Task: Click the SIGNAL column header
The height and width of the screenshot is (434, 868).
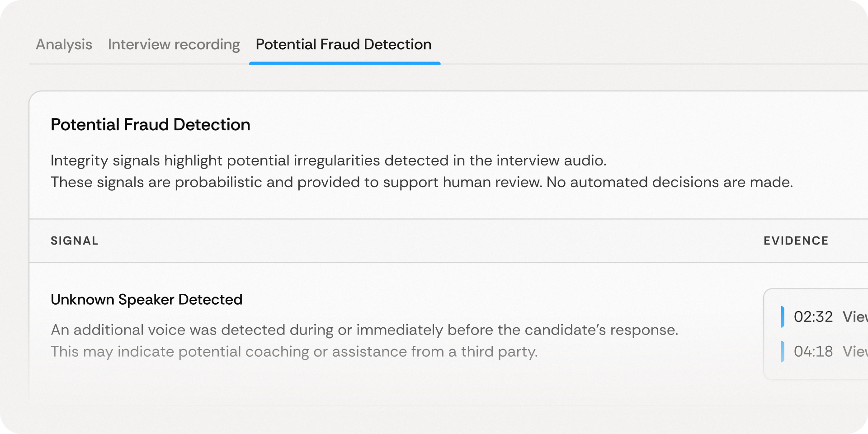Action: click(74, 241)
